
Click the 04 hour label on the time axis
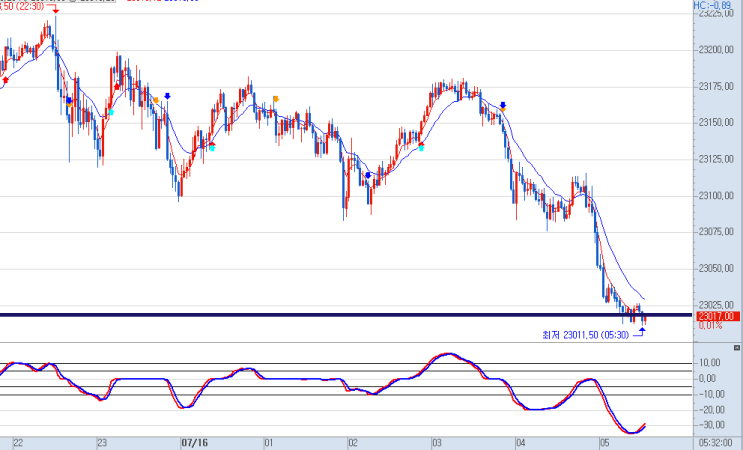click(520, 444)
